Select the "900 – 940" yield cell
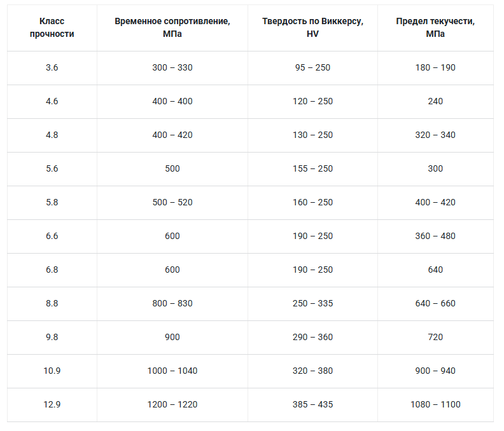 pos(435,371)
